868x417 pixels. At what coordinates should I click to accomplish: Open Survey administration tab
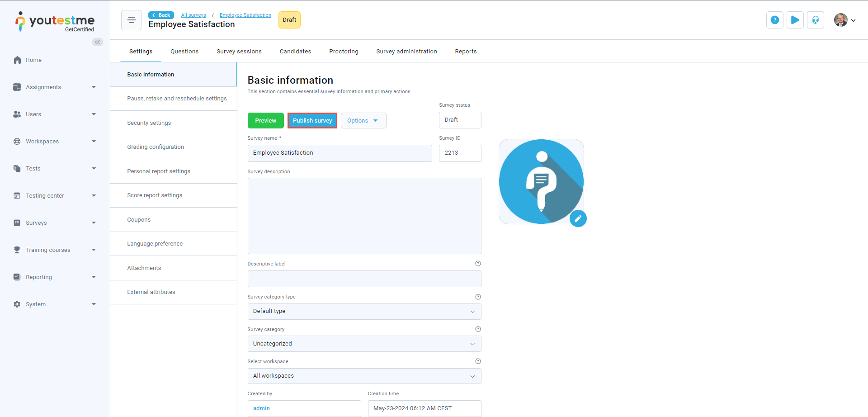tap(407, 52)
